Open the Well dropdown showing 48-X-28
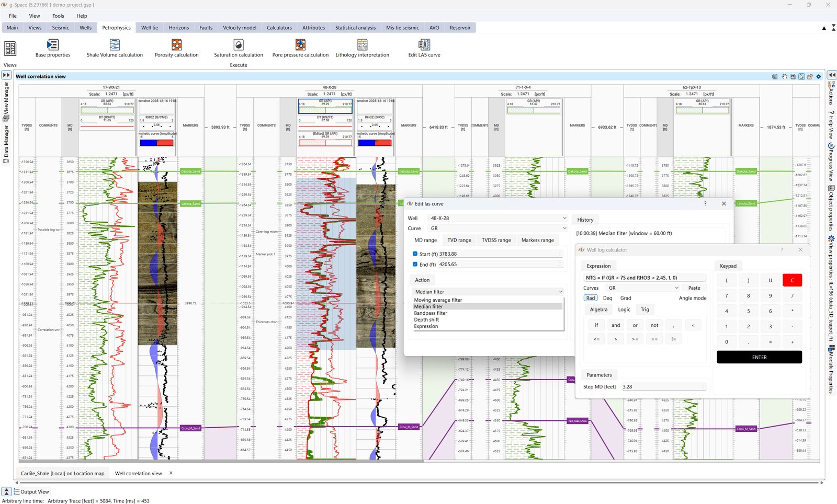The height and width of the screenshot is (504, 837). pyautogui.click(x=497, y=218)
